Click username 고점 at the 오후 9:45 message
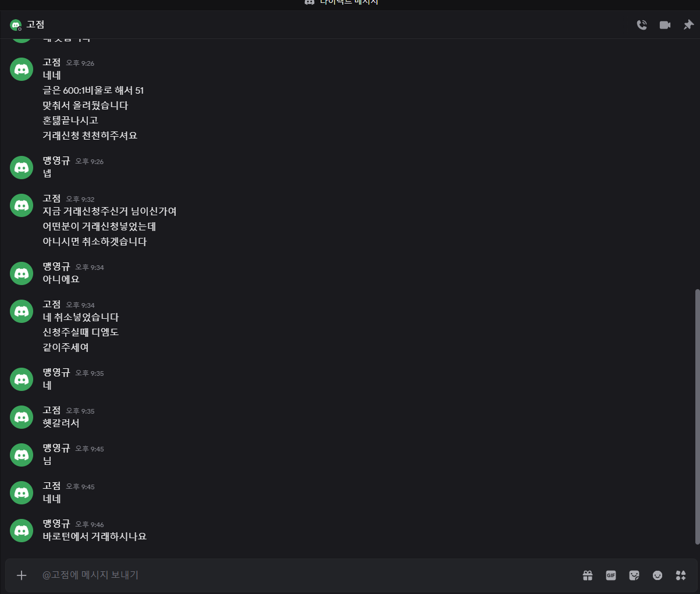This screenshot has width=700, height=594. click(x=52, y=486)
